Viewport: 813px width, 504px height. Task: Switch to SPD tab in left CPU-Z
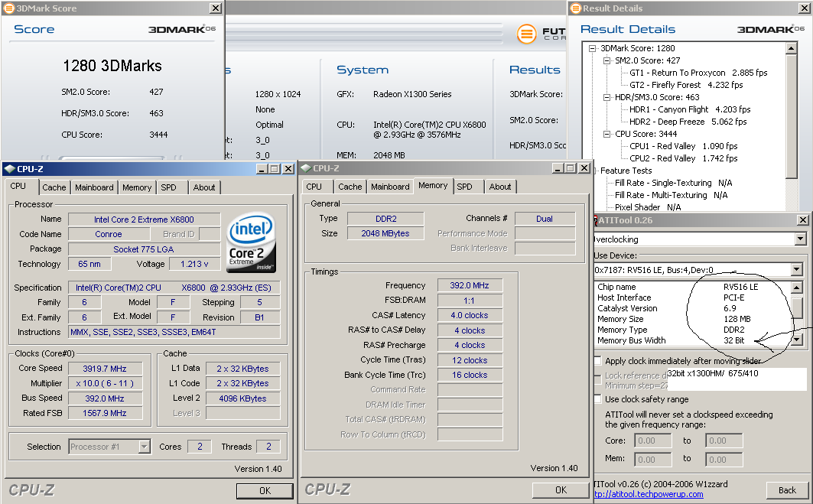pyautogui.click(x=168, y=187)
